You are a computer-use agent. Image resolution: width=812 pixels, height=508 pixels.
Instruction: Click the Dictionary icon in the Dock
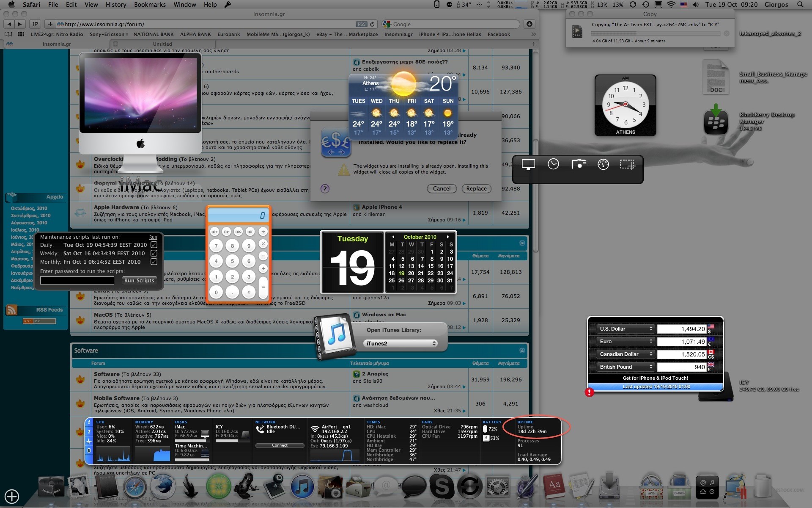553,486
